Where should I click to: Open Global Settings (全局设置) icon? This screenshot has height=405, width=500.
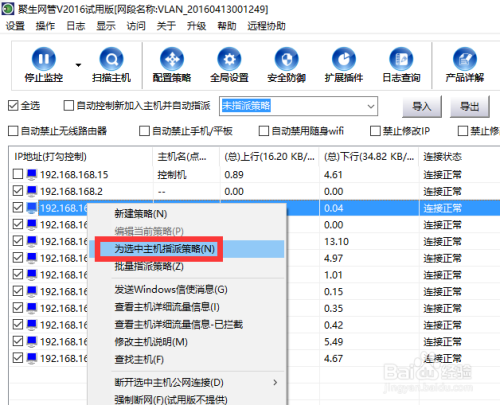click(229, 59)
